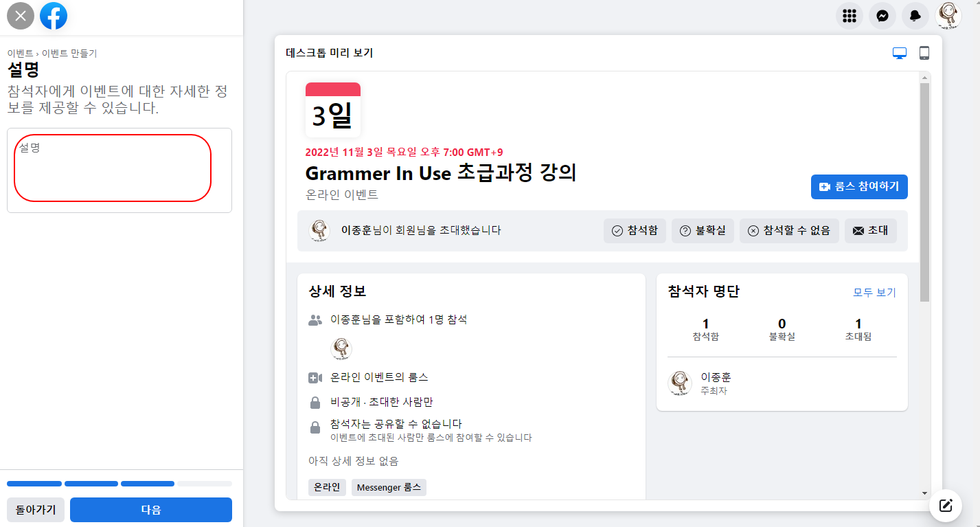Click the first step progress bar segment
The height and width of the screenshot is (527, 980).
tap(34, 484)
